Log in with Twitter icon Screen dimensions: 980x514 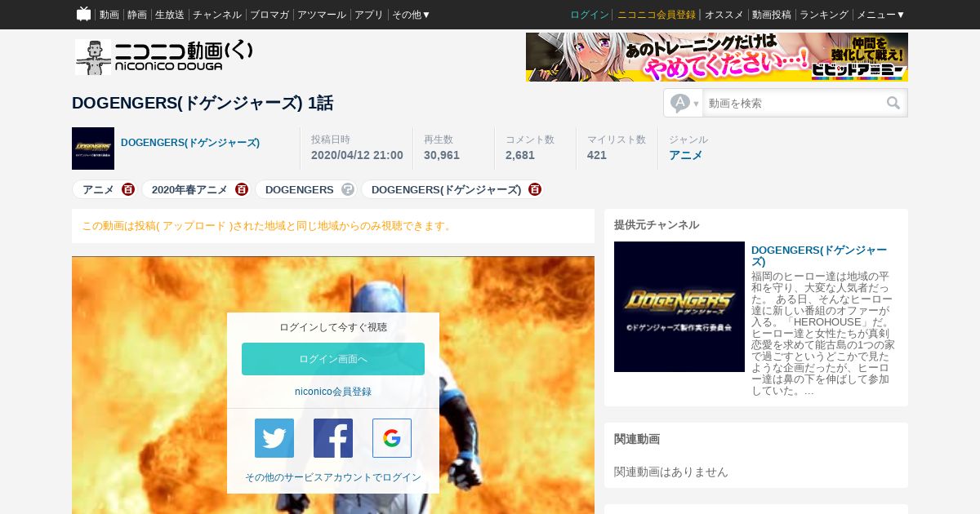point(274,438)
